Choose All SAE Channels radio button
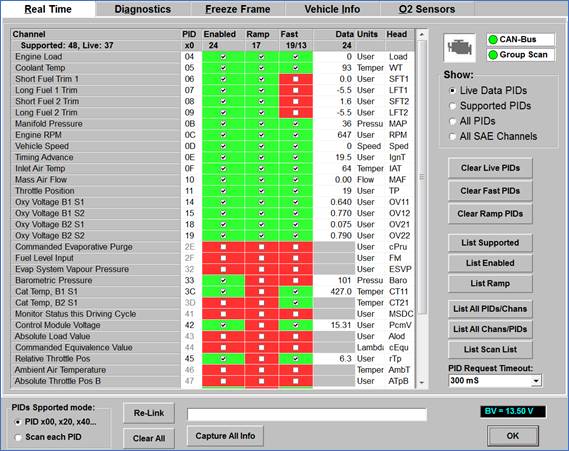The width and height of the screenshot is (569, 451). [x=453, y=136]
